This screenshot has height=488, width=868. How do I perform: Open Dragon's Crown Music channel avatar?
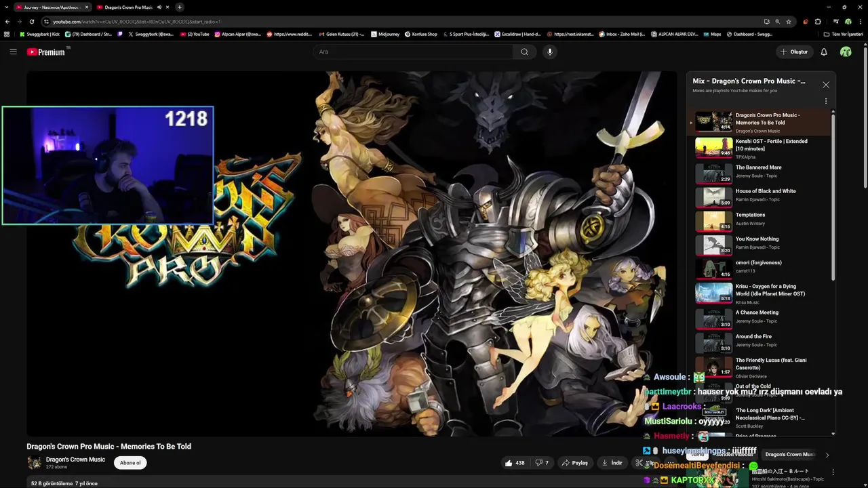[x=34, y=463]
